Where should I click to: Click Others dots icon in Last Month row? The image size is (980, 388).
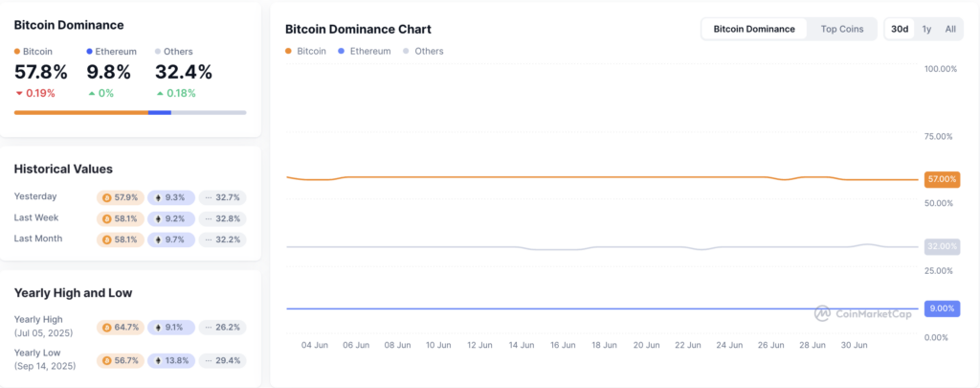(x=209, y=240)
